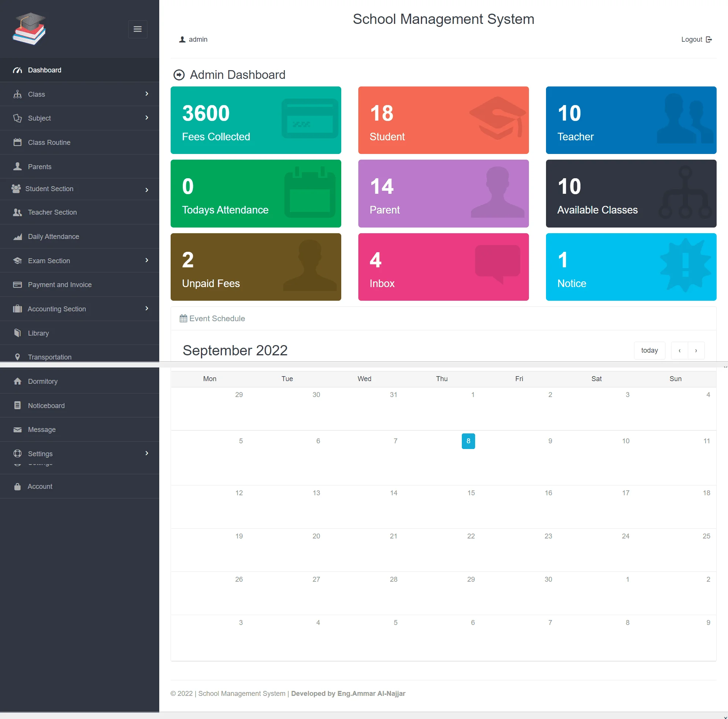Viewport: 728px width, 719px height.
Task: Click the Admin Dashboard arrow circle icon
Action: point(179,75)
